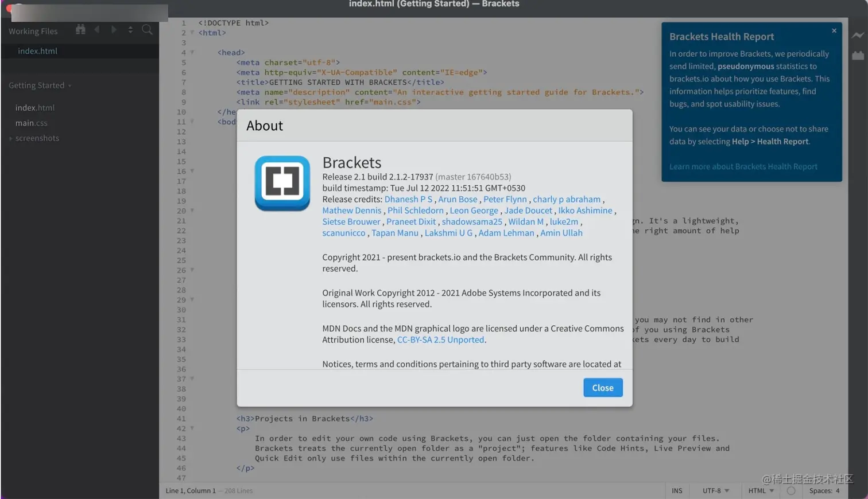Image resolution: width=868 pixels, height=499 pixels.
Task: Open Amin Ullah credit link
Action: (x=561, y=233)
